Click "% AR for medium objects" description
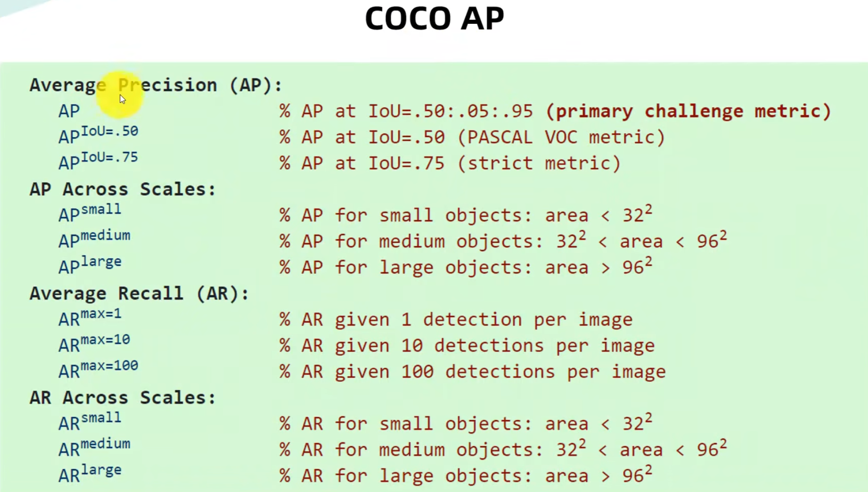This screenshot has width=868, height=492. pyautogui.click(x=503, y=449)
